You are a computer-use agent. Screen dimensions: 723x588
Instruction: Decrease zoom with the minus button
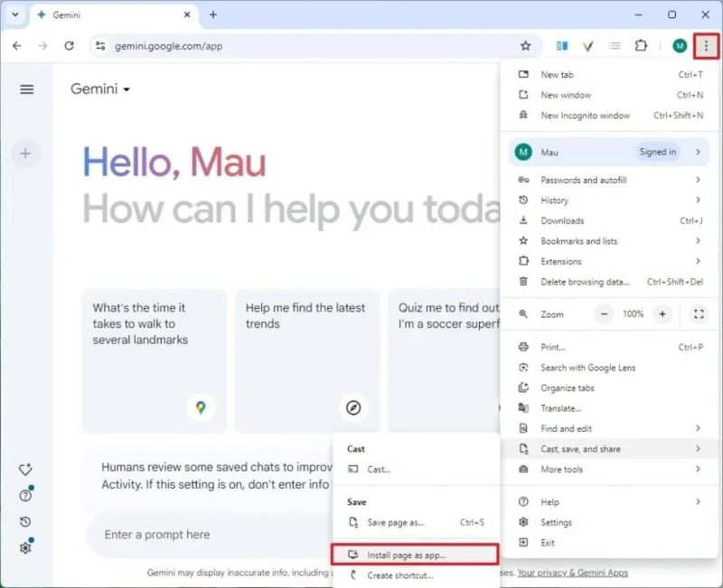pyautogui.click(x=604, y=314)
